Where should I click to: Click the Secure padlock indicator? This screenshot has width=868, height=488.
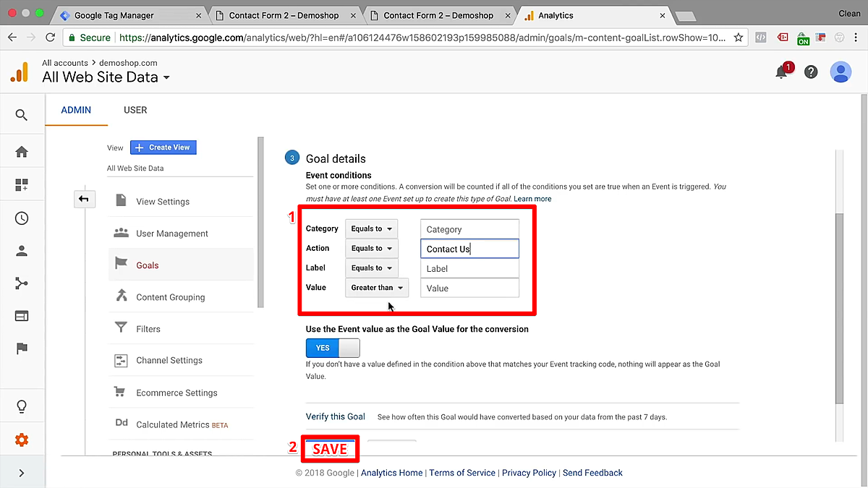[90, 38]
